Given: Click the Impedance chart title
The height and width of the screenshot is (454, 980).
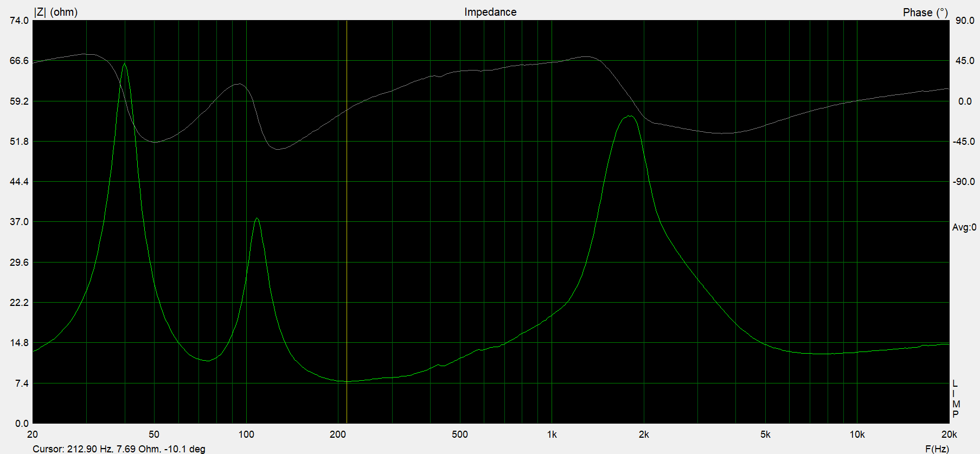Looking at the screenshot, I should 490,12.
